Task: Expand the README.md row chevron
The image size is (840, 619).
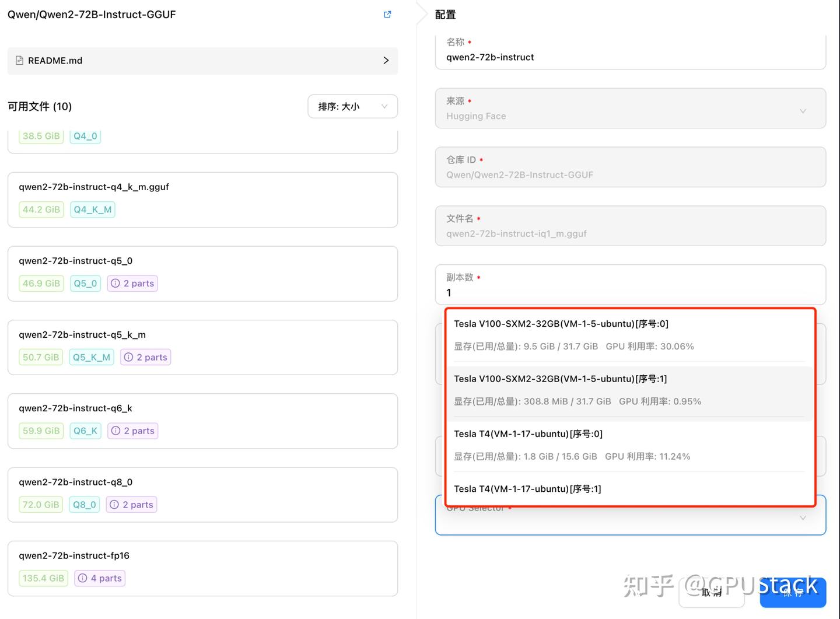Action: pos(386,61)
